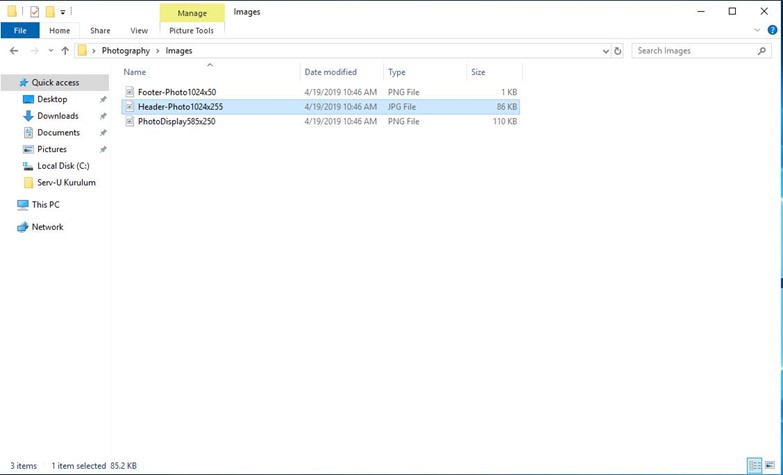Screen dimensions: 783x475
Task: Switch to the Home ribbon tab
Action: (59, 30)
